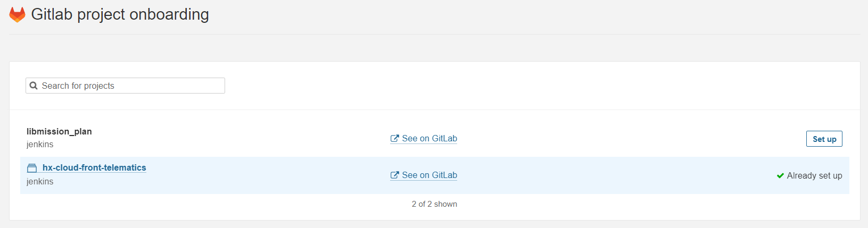Click project icon beside hx-cloud-front-telematics
The width and height of the screenshot is (868, 228).
pyautogui.click(x=32, y=168)
